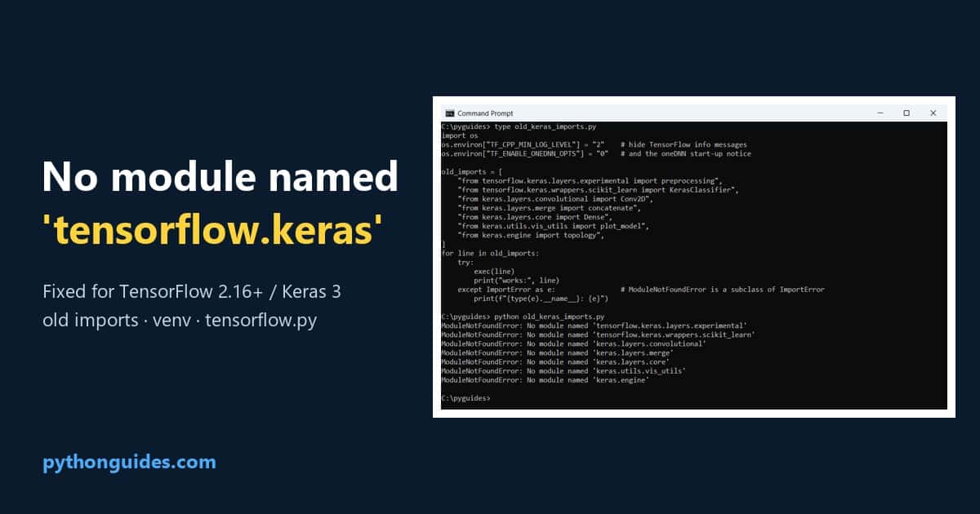The height and width of the screenshot is (514, 980).
Task: Click the 'import topology' string line
Action: (x=531, y=234)
